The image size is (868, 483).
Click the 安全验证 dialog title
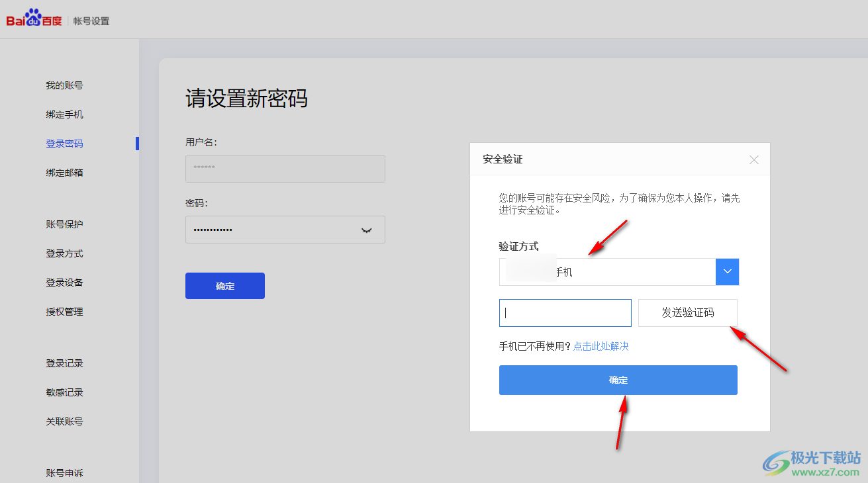(503, 159)
